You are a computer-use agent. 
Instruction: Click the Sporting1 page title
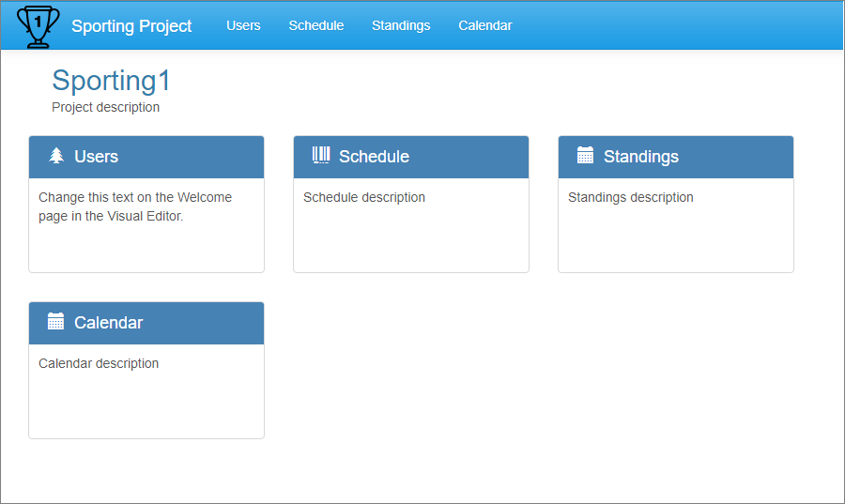coord(111,81)
